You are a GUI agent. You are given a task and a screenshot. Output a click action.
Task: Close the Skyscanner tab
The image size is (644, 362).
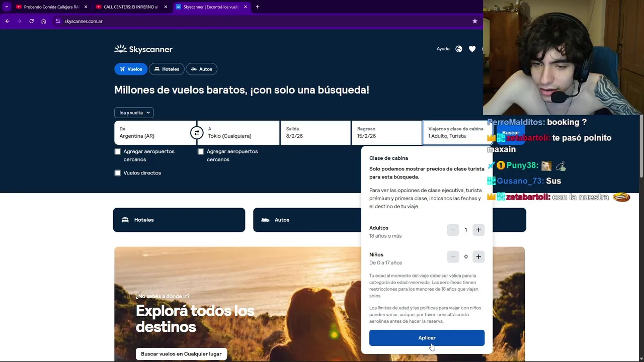click(246, 7)
